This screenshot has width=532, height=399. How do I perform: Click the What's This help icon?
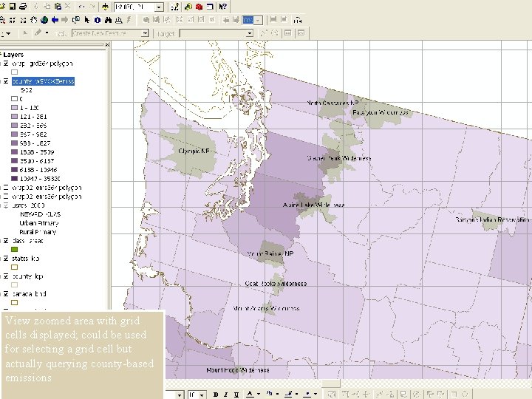tap(222, 7)
